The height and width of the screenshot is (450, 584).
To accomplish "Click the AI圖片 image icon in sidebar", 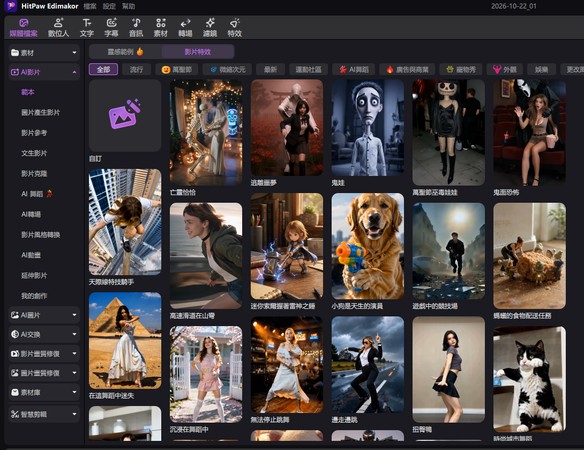I will (x=15, y=315).
